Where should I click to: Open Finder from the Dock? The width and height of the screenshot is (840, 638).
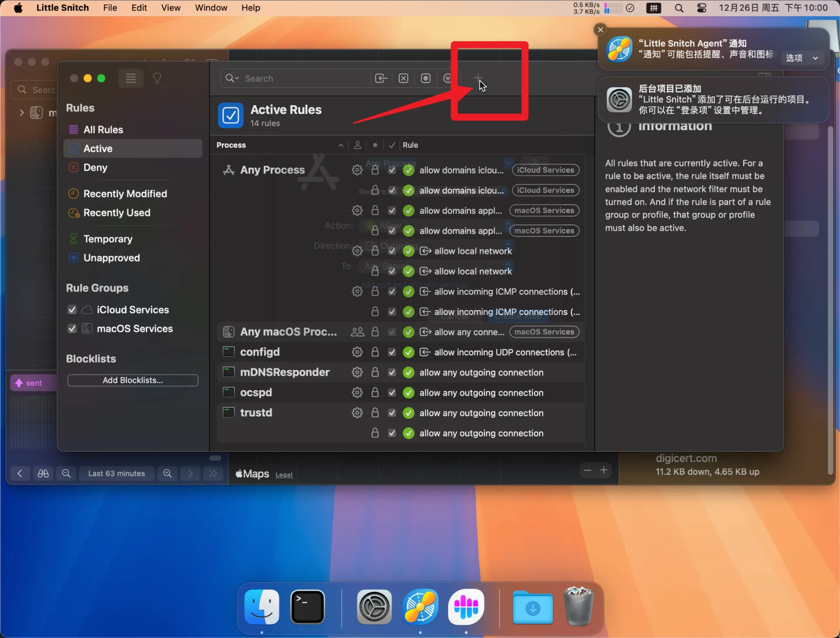click(x=262, y=607)
